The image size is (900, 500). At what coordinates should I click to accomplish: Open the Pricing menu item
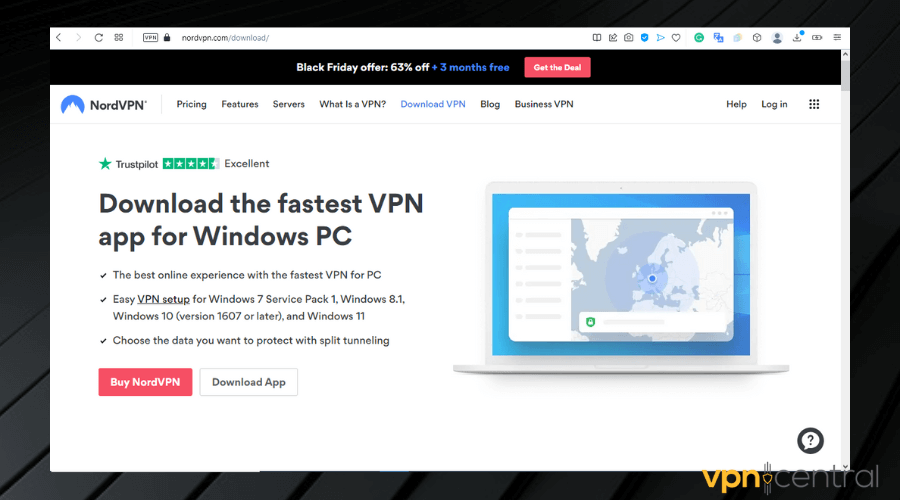click(x=191, y=104)
